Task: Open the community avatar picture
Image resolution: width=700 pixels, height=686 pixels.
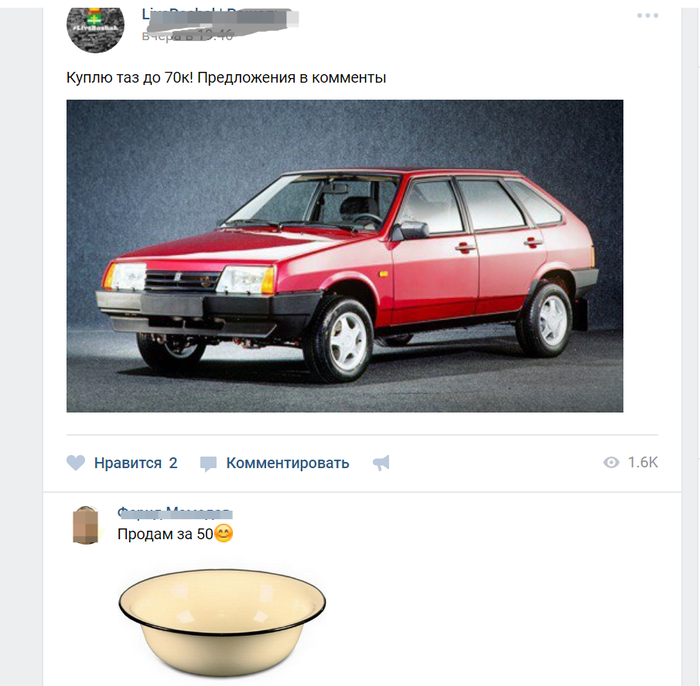Action: point(95,26)
